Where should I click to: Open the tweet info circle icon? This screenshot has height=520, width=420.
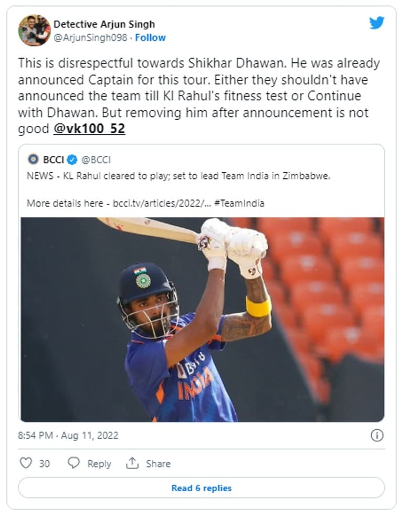click(x=377, y=435)
